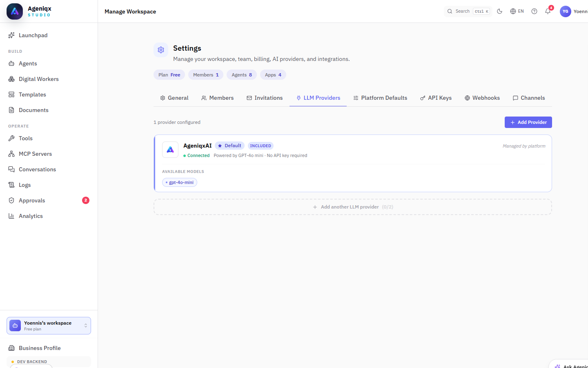Navigate to MCP Servers
588x368 pixels.
pos(49,154)
